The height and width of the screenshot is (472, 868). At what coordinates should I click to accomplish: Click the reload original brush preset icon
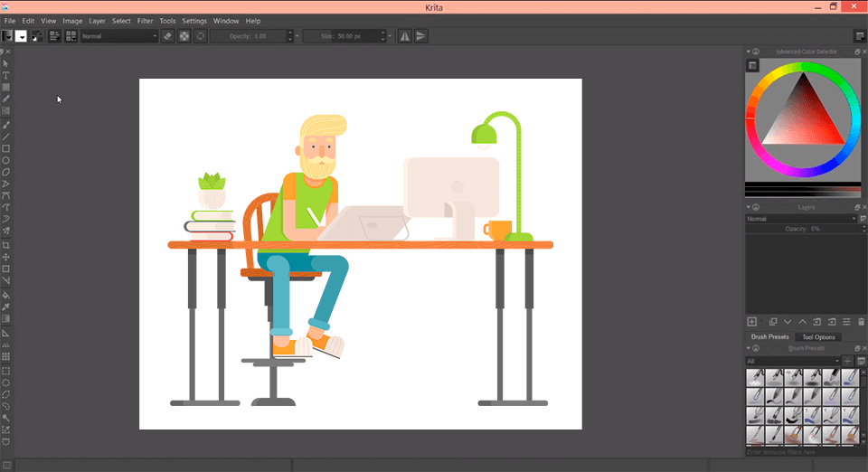pos(200,36)
